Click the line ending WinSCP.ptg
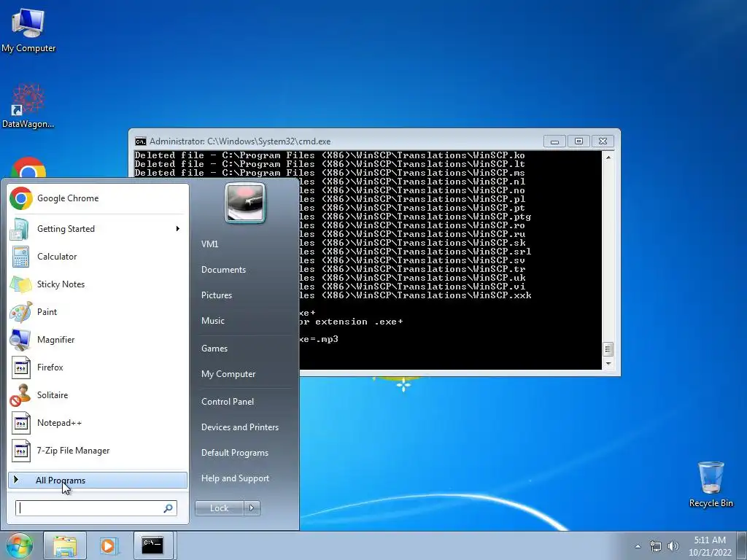 (x=415, y=217)
